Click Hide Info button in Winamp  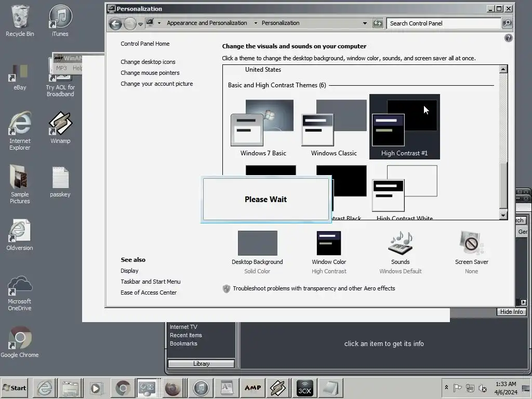coord(511,312)
